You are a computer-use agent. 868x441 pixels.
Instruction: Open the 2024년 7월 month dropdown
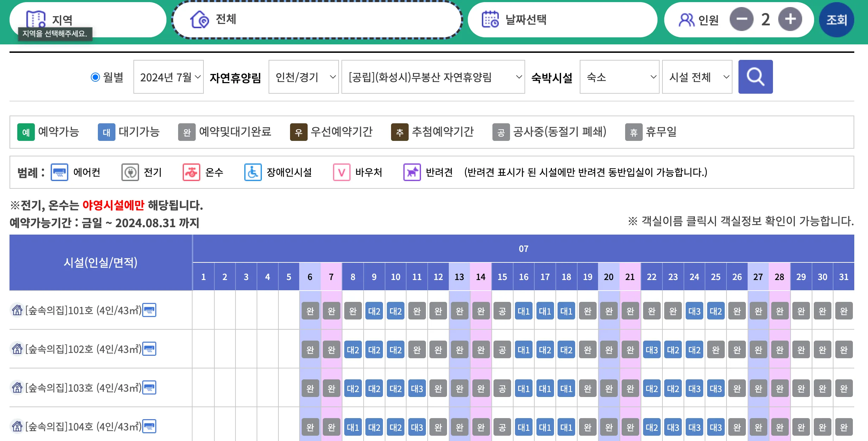(168, 77)
